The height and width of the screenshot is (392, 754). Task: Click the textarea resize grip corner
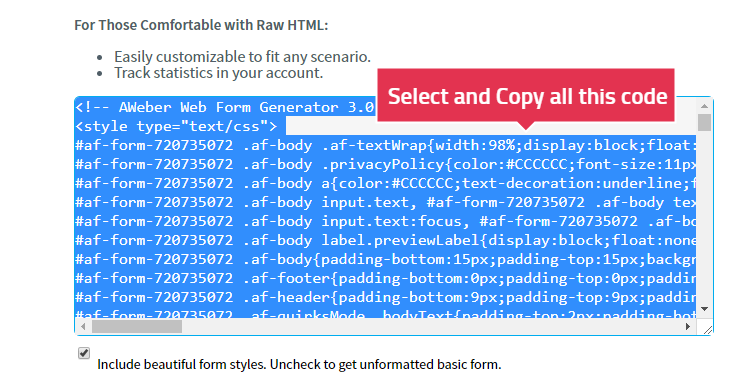(708, 329)
